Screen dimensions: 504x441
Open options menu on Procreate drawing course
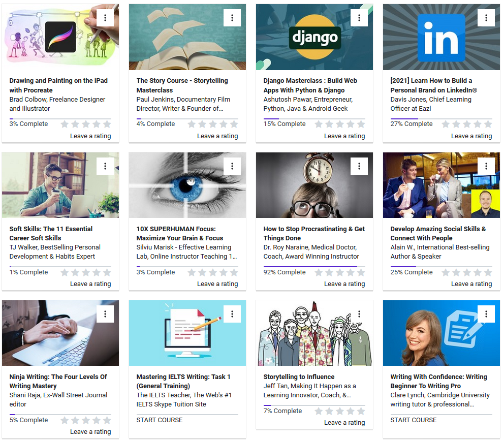click(105, 18)
